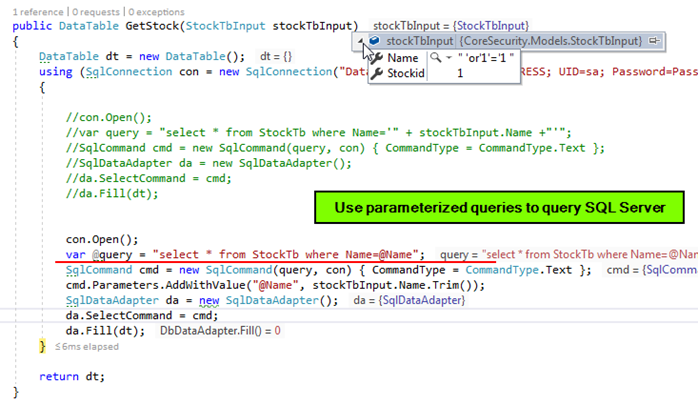Click the DataTable return type in method signature
Image resolution: width=698 pixels, height=405 pixels.
[89, 26]
